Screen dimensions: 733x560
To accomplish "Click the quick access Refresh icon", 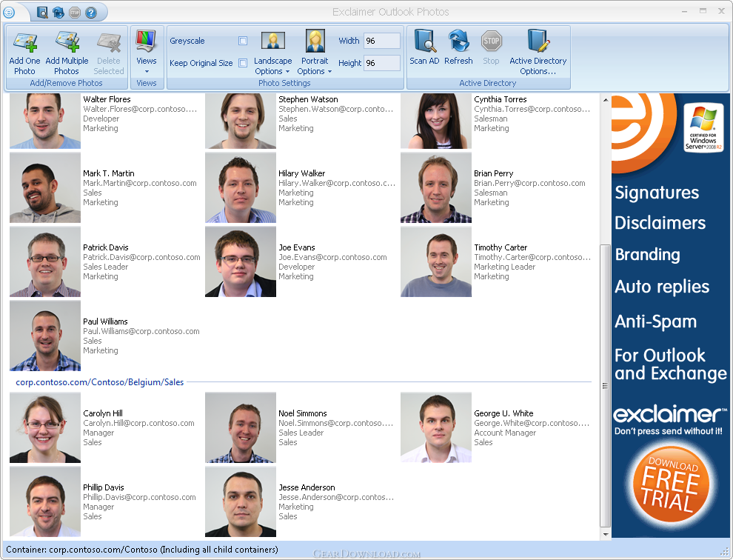I will click(x=58, y=13).
